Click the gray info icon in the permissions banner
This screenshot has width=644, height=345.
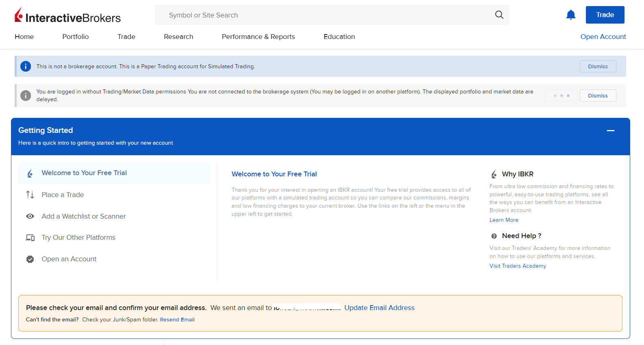click(x=26, y=95)
